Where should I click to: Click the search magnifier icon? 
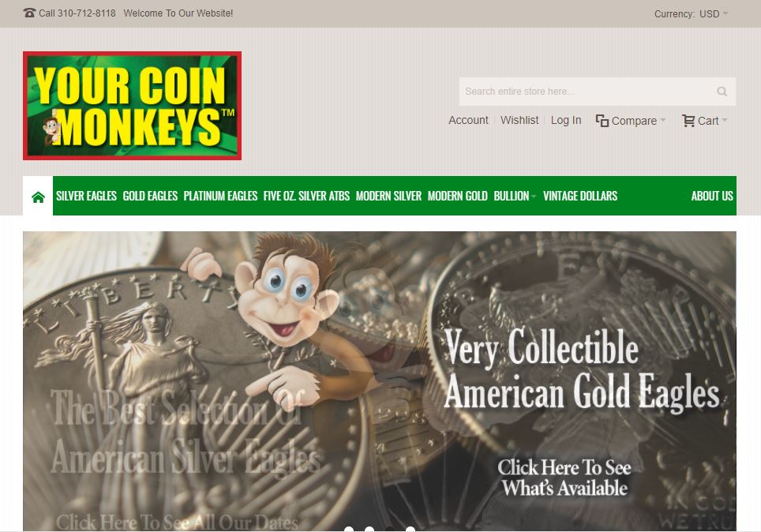pos(722,92)
